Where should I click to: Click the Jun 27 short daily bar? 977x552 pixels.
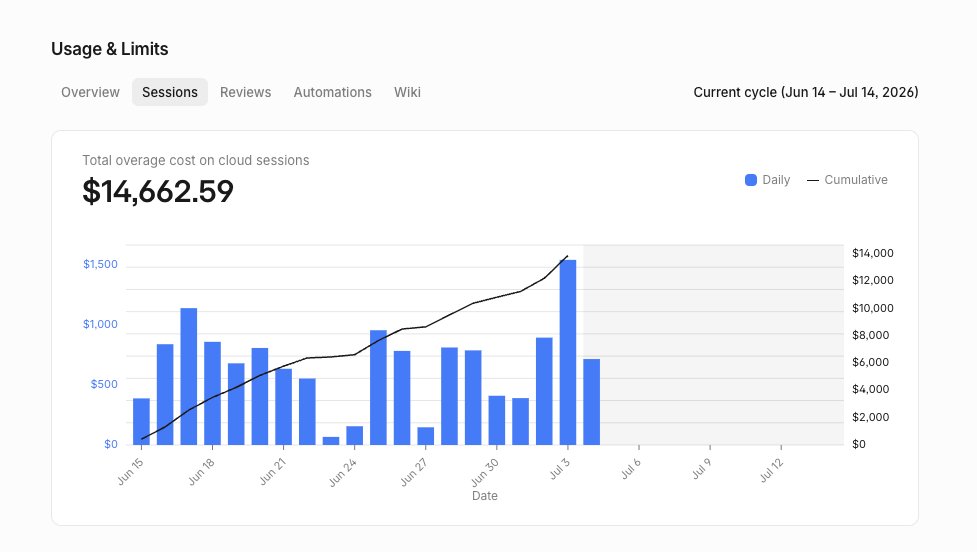click(x=426, y=436)
